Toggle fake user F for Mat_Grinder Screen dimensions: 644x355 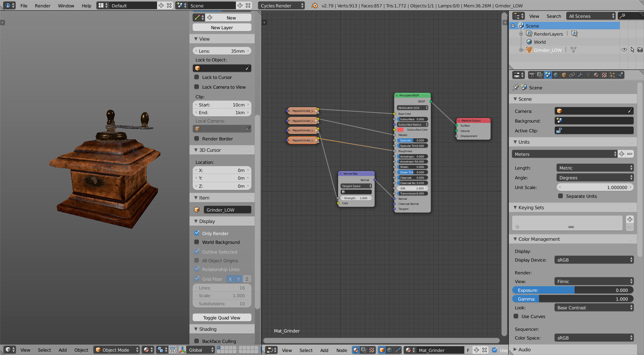[x=468, y=350]
